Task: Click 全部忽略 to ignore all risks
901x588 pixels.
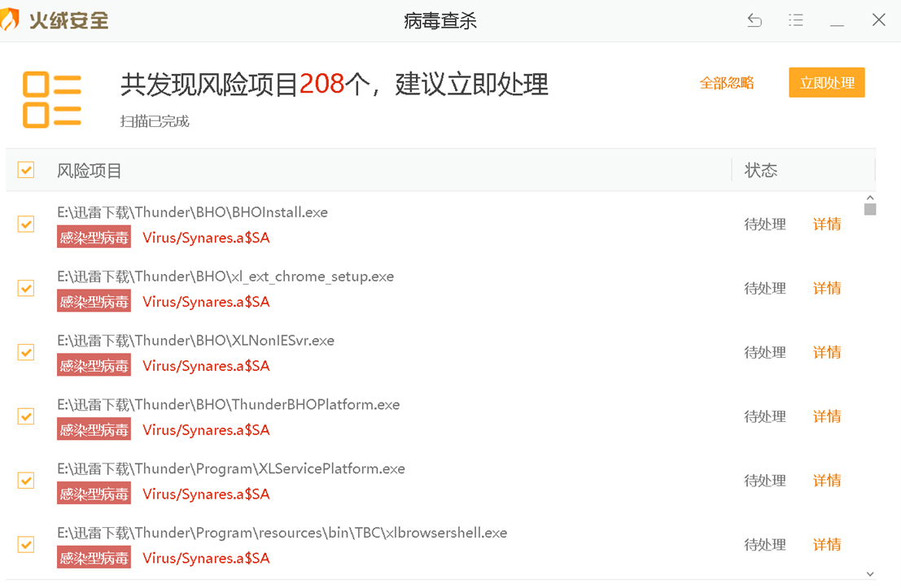Action: (726, 83)
